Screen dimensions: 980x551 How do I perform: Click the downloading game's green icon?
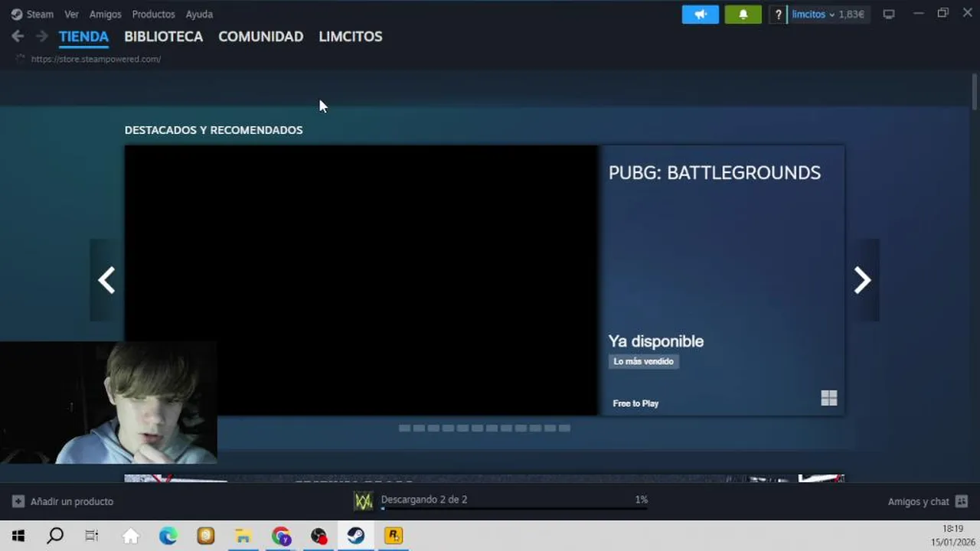(x=364, y=501)
